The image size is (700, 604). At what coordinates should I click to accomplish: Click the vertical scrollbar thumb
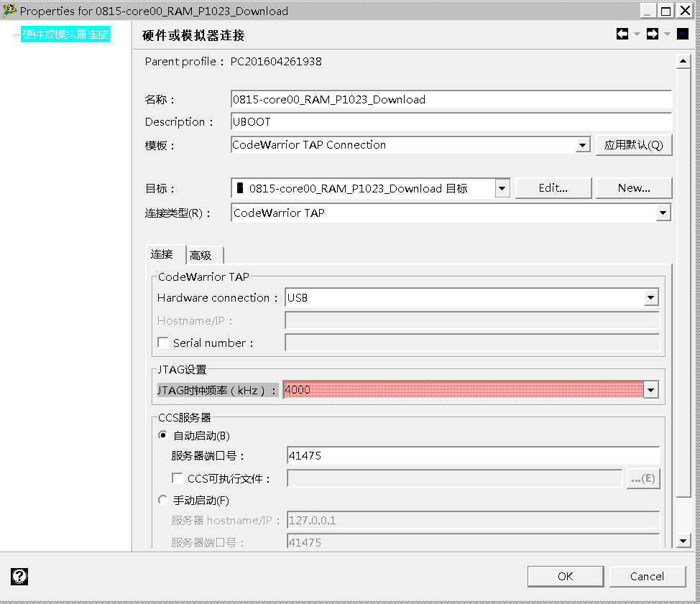(x=683, y=282)
